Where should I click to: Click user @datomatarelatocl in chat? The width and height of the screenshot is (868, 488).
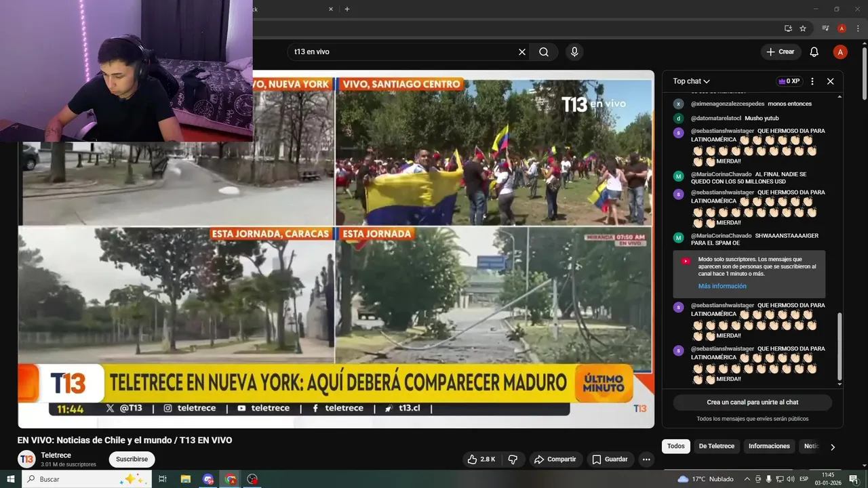point(716,118)
